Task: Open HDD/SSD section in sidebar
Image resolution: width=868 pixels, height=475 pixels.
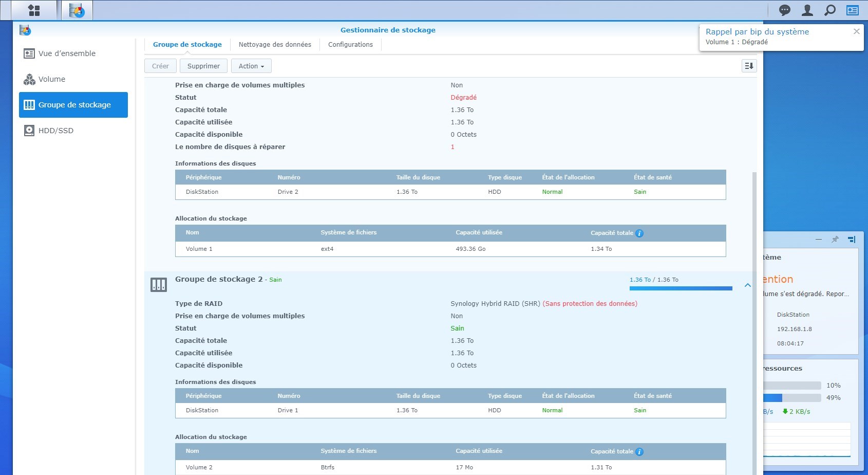Action: [73, 131]
